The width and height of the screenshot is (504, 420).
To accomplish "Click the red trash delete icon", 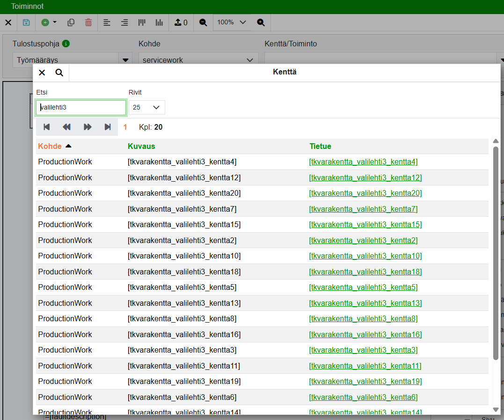I will pyautogui.click(x=88, y=22).
